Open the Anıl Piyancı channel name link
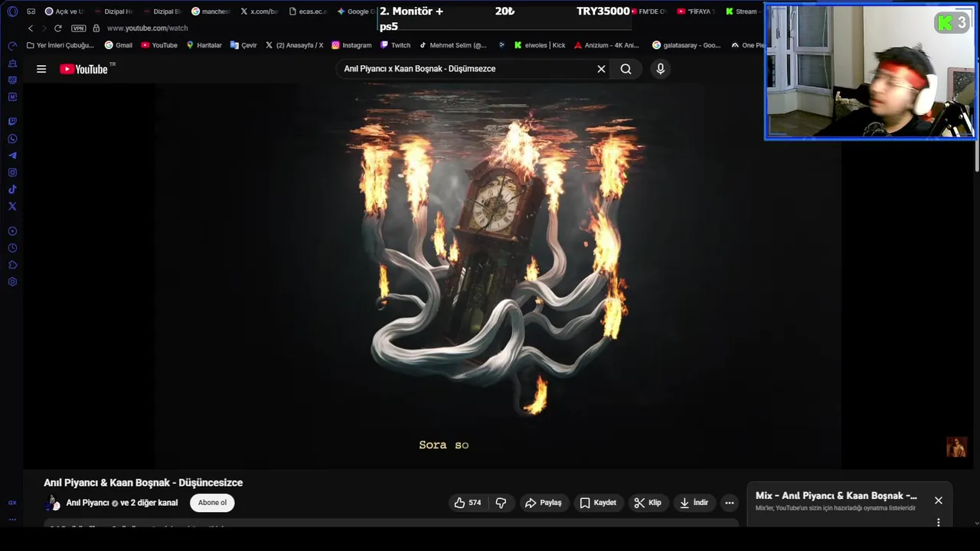The height and width of the screenshot is (551, 980). [88, 503]
